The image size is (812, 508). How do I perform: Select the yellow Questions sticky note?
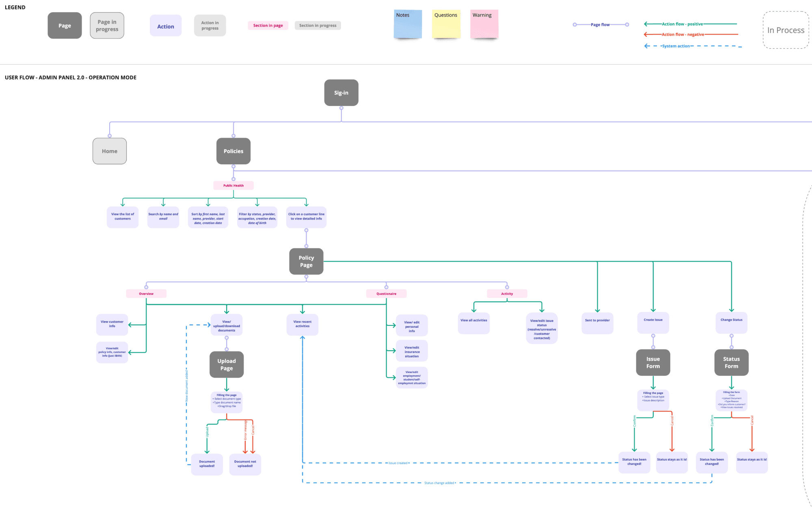pos(446,25)
